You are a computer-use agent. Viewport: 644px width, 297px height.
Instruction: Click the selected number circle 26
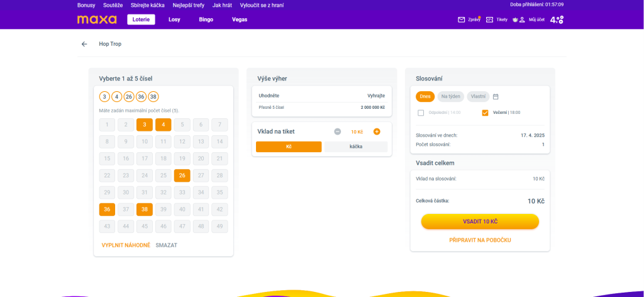[129, 97]
